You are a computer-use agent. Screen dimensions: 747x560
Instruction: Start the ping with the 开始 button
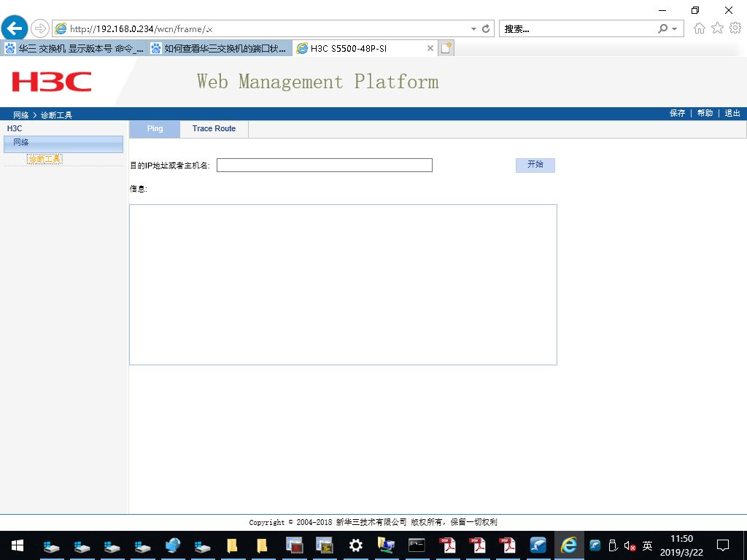pos(535,165)
